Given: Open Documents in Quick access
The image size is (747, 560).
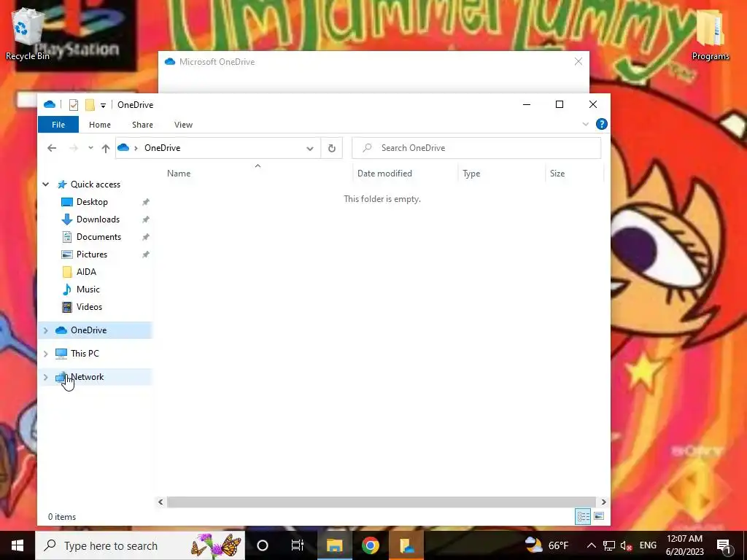Looking at the screenshot, I should [98, 237].
